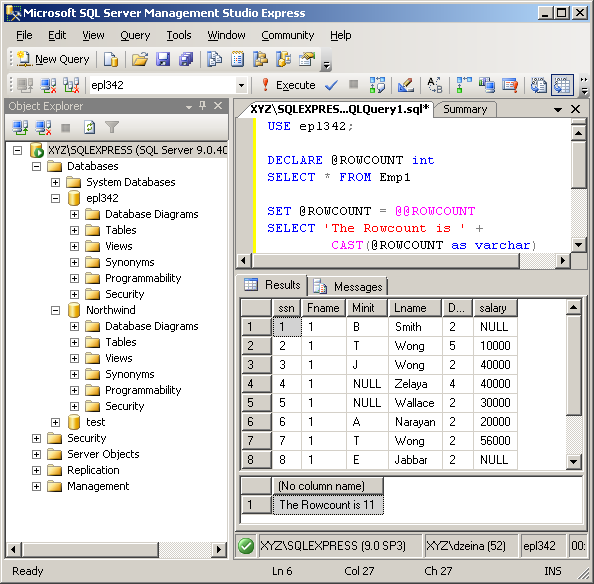Screen dimensions: 594x584
Task: Click the salary column header
Action: [495, 308]
